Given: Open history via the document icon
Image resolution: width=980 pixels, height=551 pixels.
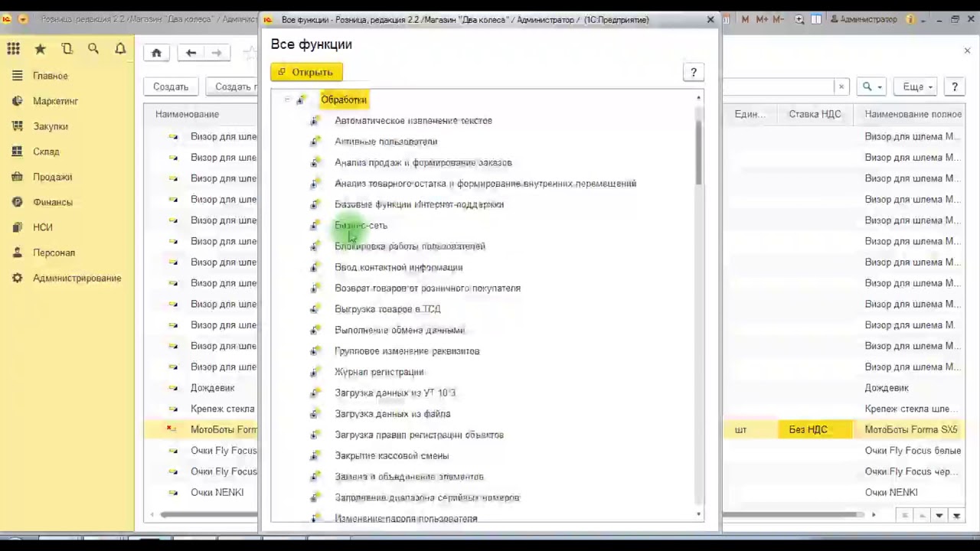Looking at the screenshot, I should [67, 49].
